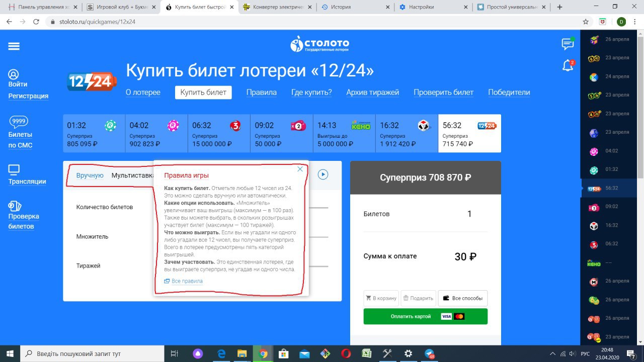Click the Столото logo at page top
Screen dimensions: 644x362
(x=320, y=44)
